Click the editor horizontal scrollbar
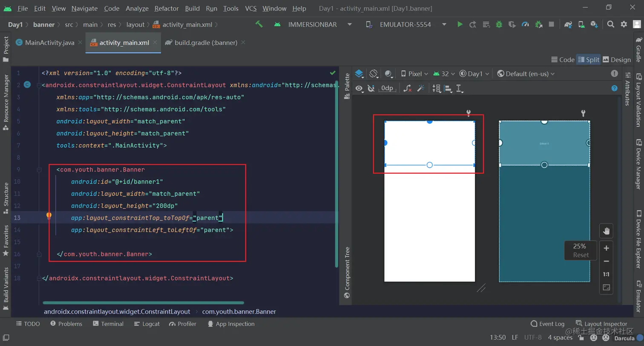644x346 pixels. pyautogui.click(x=143, y=303)
